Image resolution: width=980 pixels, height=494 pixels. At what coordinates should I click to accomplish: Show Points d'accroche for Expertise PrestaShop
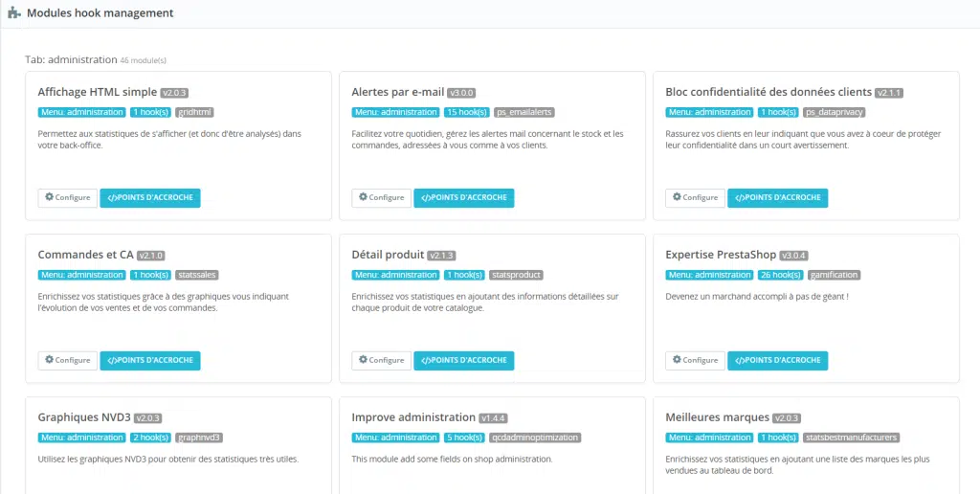pos(778,361)
